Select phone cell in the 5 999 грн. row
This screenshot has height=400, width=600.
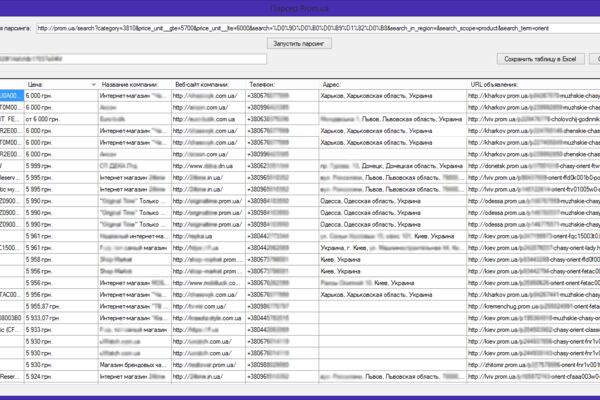[x=282, y=166]
